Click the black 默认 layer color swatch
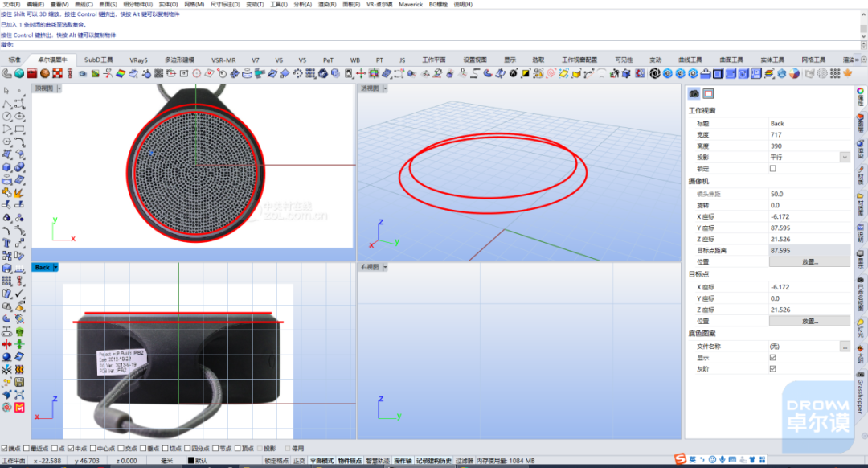868x468 pixels. tap(191, 460)
